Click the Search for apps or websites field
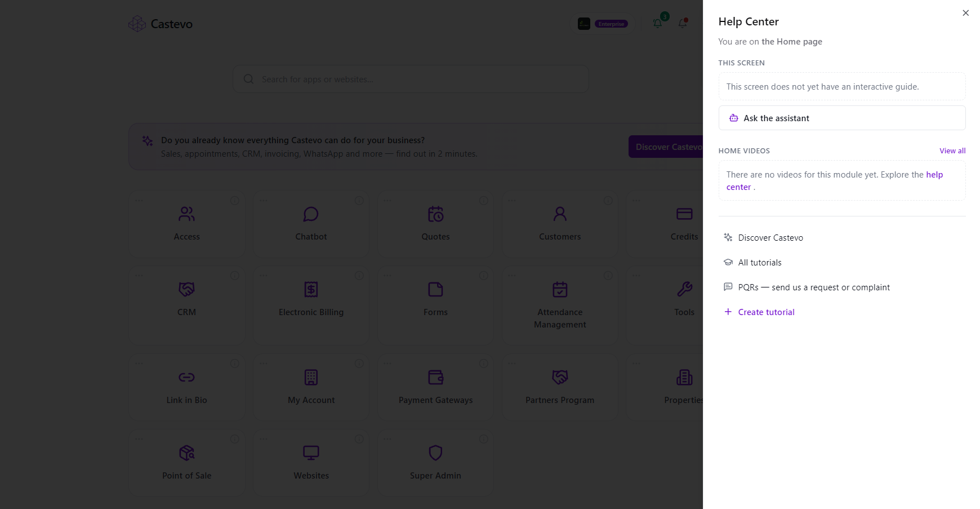The width and height of the screenshot is (980, 509). point(411,79)
